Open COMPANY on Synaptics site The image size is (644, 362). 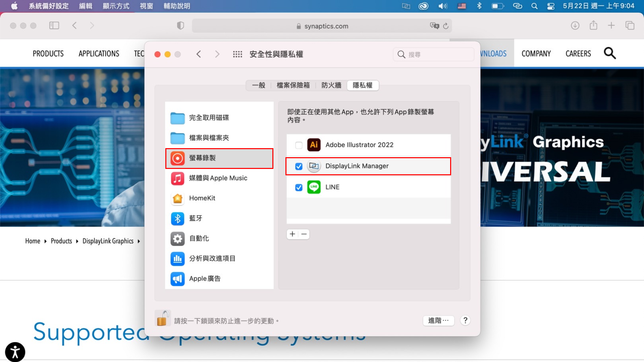click(x=536, y=54)
